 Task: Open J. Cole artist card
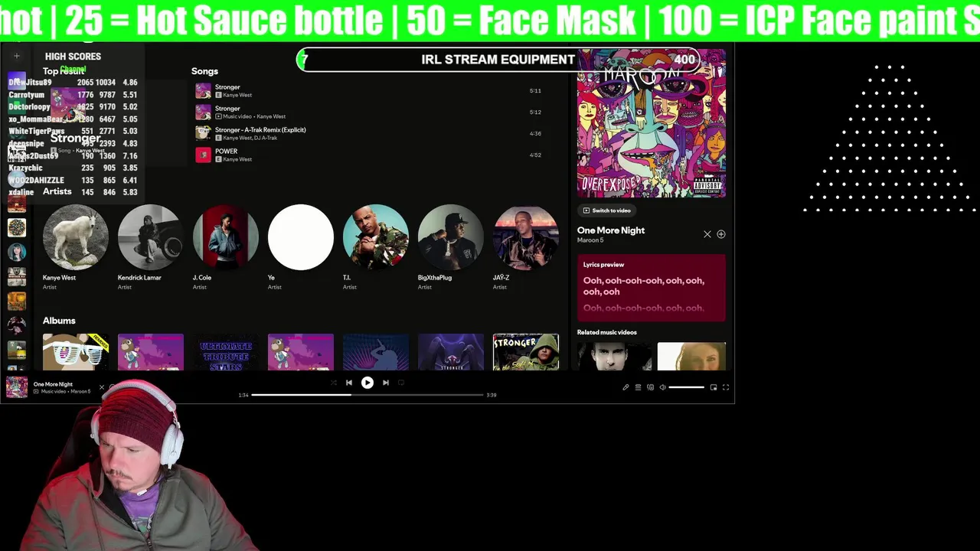tap(226, 247)
